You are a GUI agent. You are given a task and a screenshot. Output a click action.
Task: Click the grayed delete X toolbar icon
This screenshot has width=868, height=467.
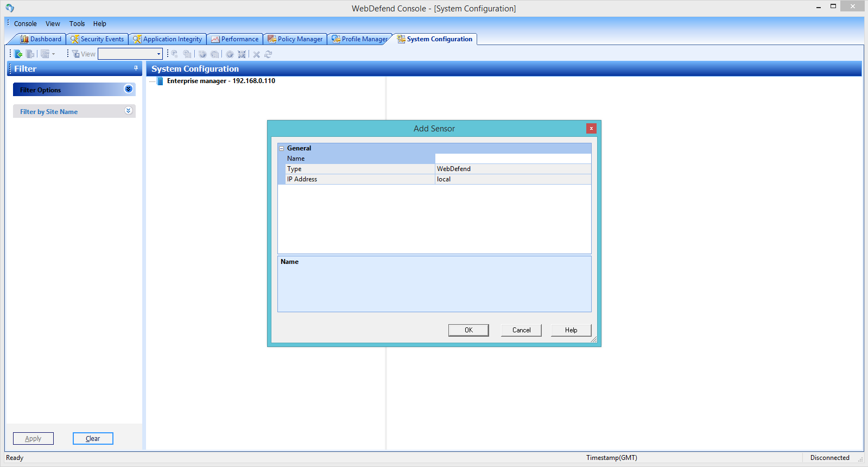pyautogui.click(x=256, y=54)
